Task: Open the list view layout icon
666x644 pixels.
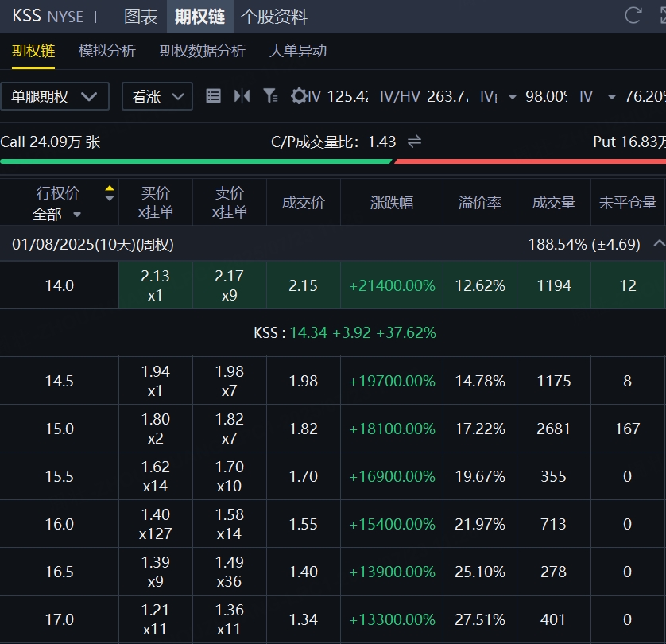Action: pos(213,96)
